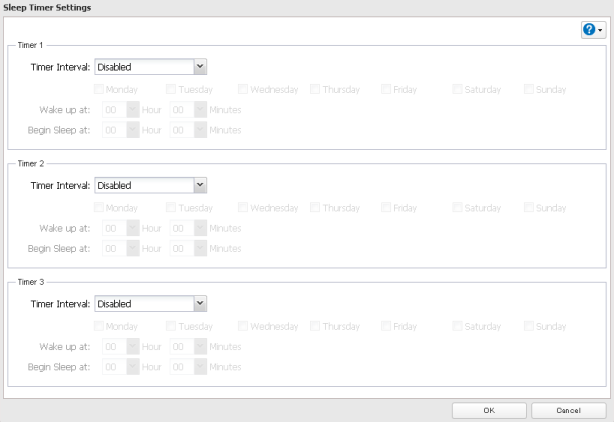This screenshot has width=614, height=422.
Task: Dismiss dialog with the Cancel button
Action: click(569, 411)
